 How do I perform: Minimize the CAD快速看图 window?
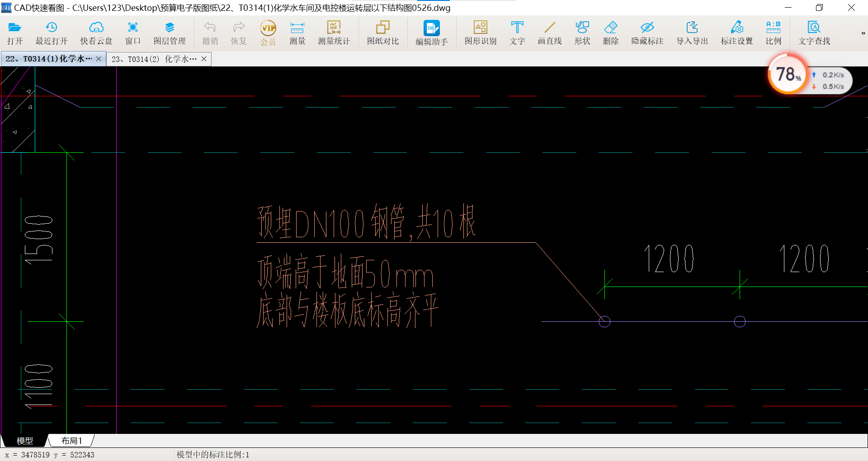(x=788, y=8)
